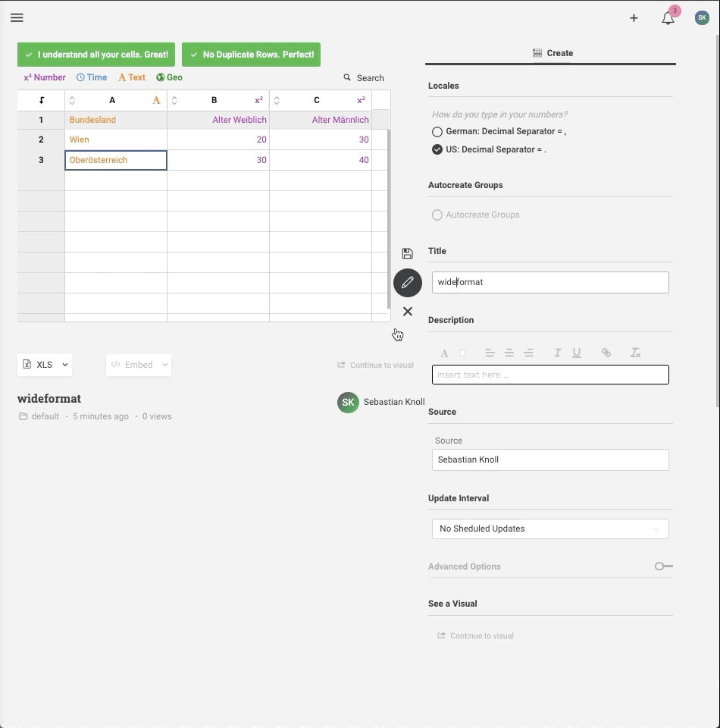Click the background highlight color swatch
The image size is (720, 728).
click(462, 353)
